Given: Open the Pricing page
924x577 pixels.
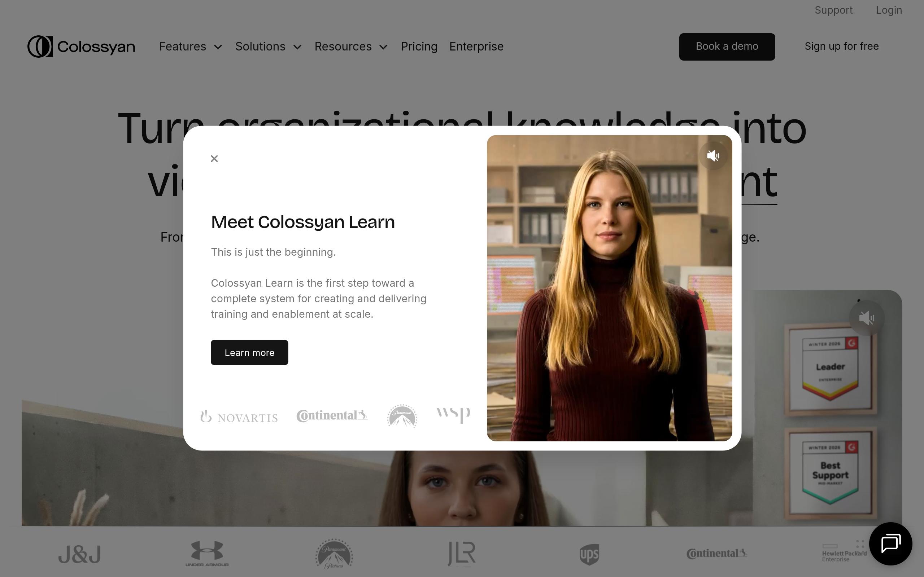Looking at the screenshot, I should [419, 47].
